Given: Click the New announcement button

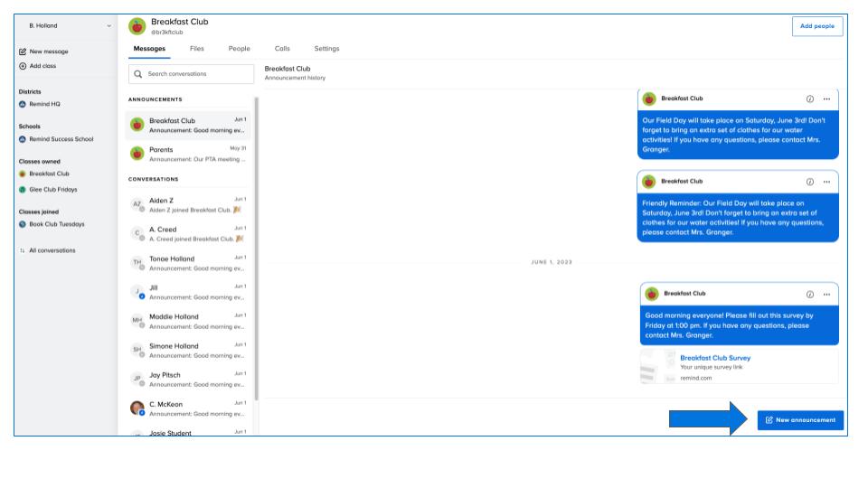Looking at the screenshot, I should tap(800, 419).
